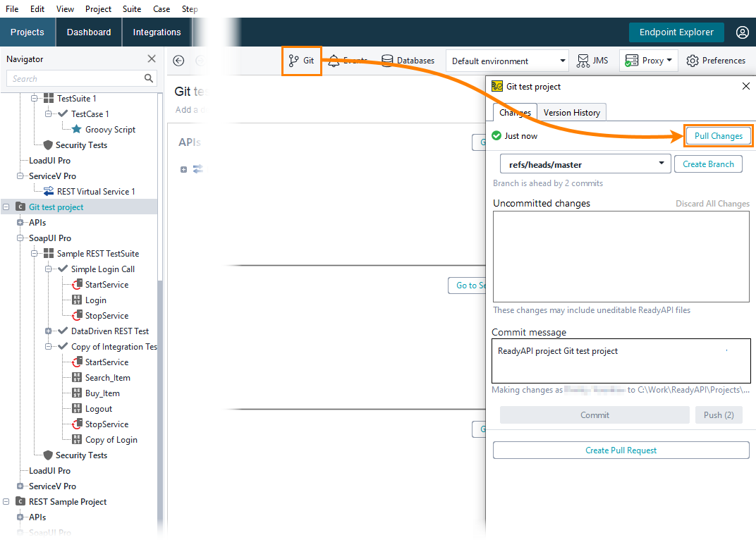The height and width of the screenshot is (540, 756).
Task: Click the Uncommitted changes list area
Action: [621, 257]
